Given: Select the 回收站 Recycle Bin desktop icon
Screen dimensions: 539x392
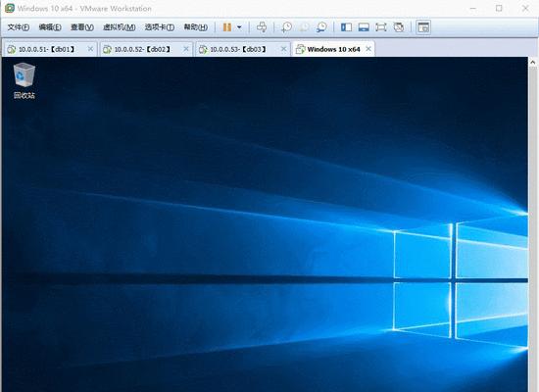Looking at the screenshot, I should [24, 81].
